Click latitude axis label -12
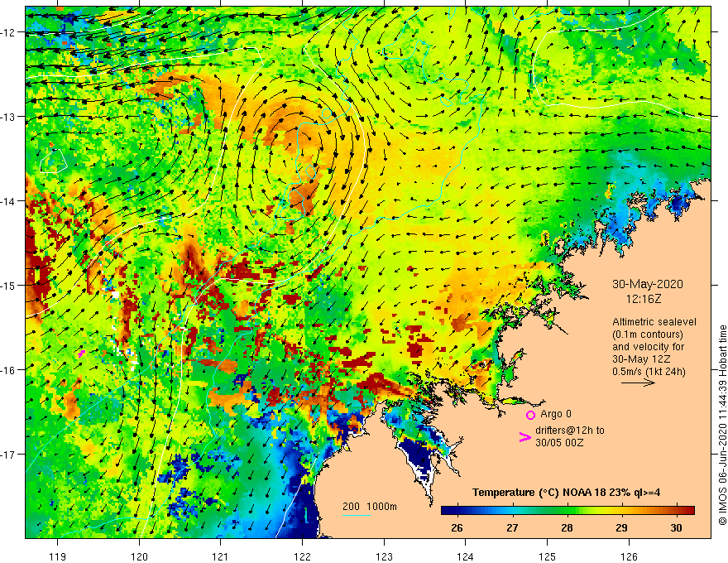Image resolution: width=728 pixels, height=563 pixels. [x=9, y=32]
